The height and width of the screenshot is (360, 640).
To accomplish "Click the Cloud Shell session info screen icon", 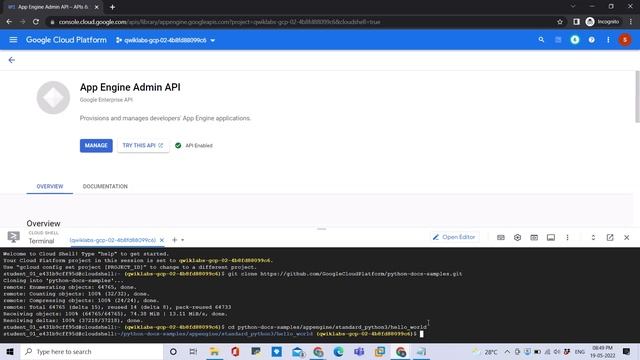I will click(551, 238).
